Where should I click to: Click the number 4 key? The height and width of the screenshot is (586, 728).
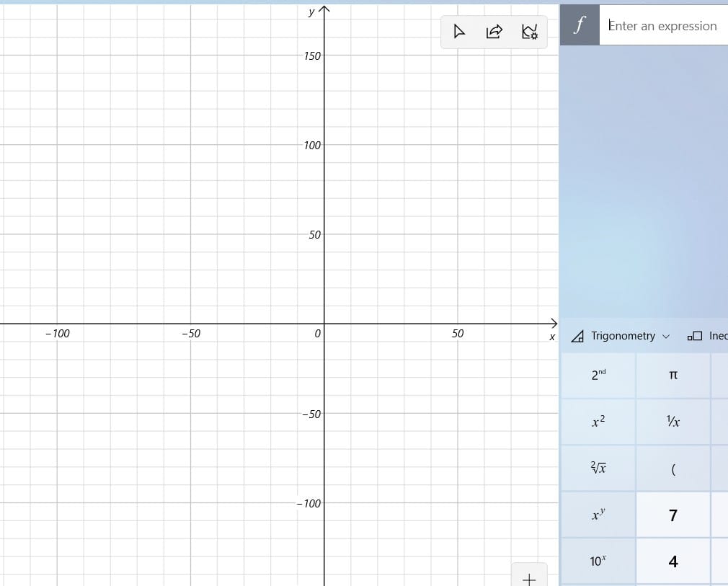click(672, 561)
